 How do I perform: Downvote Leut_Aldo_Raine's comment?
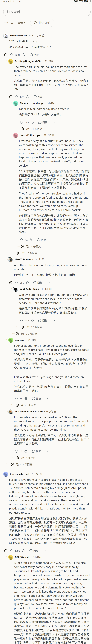pyautogui.click(x=32, y=320)
